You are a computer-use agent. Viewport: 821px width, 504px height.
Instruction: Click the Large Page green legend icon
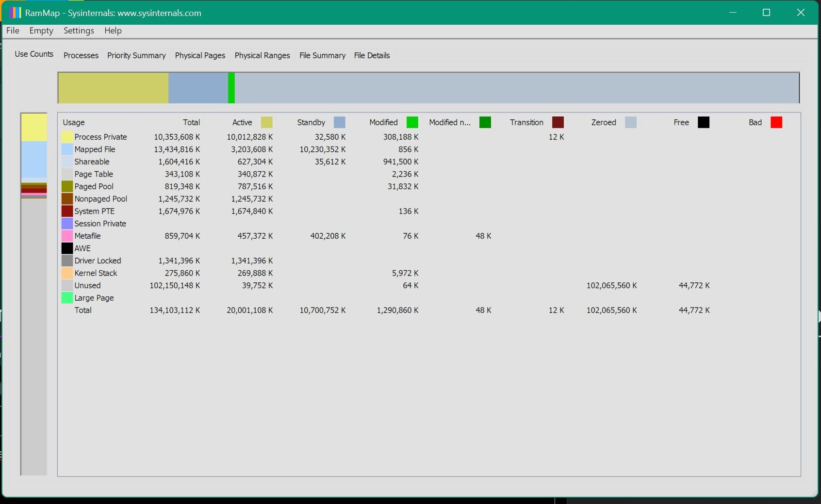click(66, 298)
